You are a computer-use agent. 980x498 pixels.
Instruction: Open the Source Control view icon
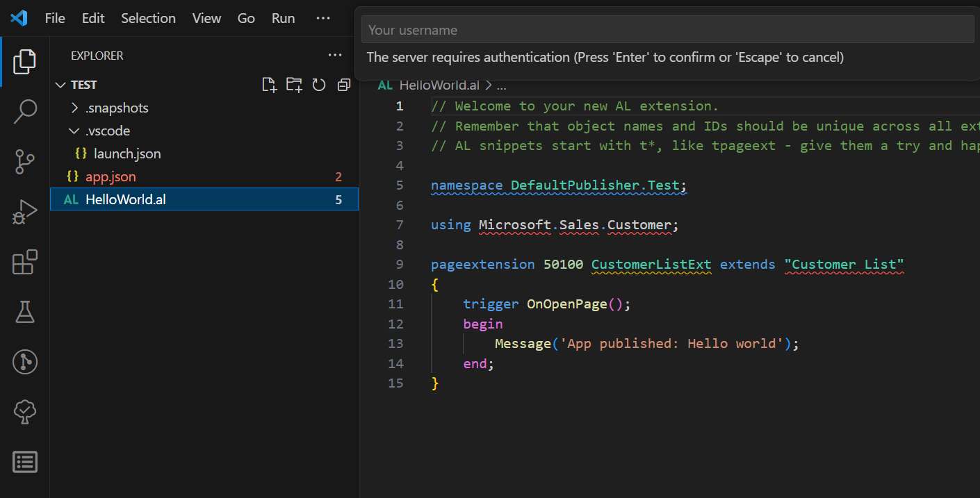[x=24, y=161]
